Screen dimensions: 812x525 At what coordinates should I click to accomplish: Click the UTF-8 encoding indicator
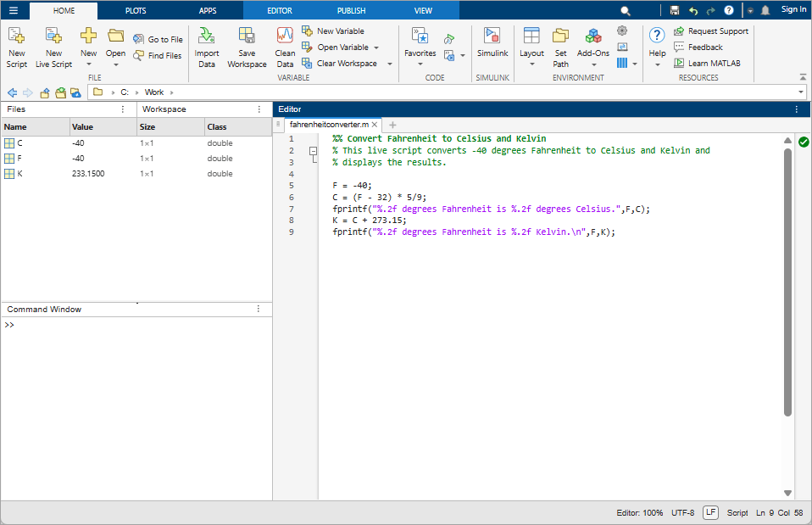tap(682, 512)
